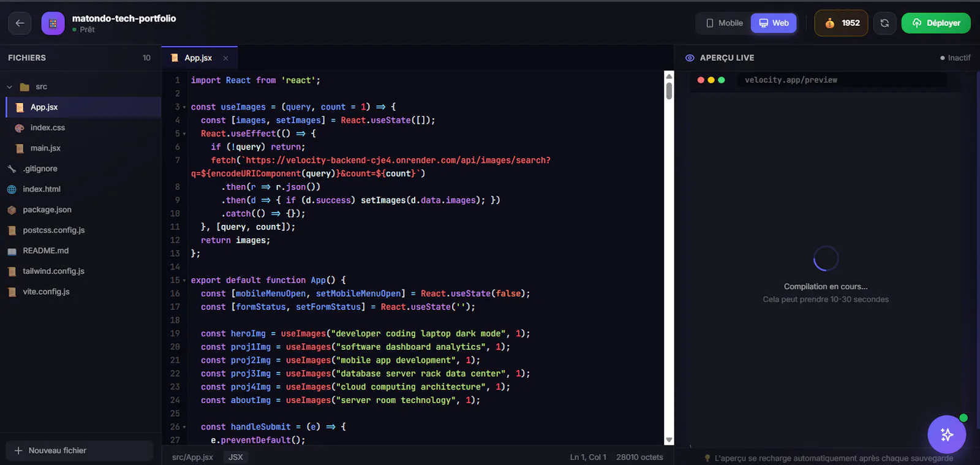Image resolution: width=980 pixels, height=465 pixels.
Task: Open tailwind.config.js file
Action: (80, 271)
